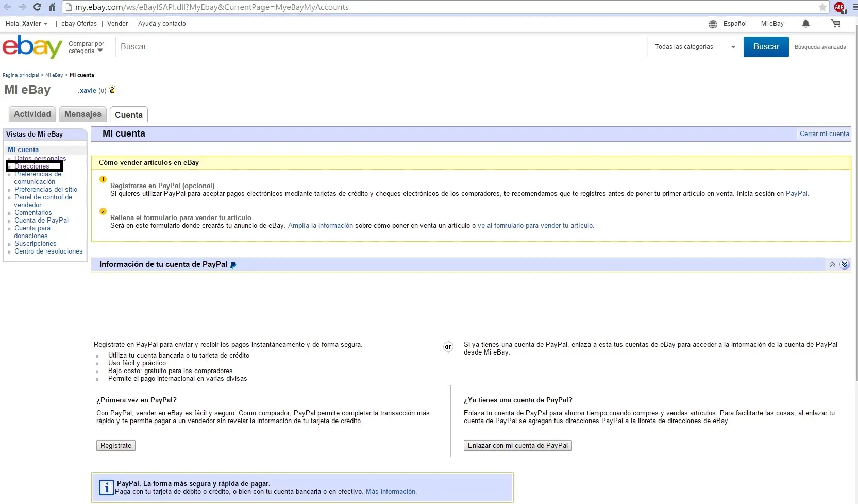Open the shopping cart icon
Image resolution: width=858 pixels, height=504 pixels.
(x=836, y=24)
